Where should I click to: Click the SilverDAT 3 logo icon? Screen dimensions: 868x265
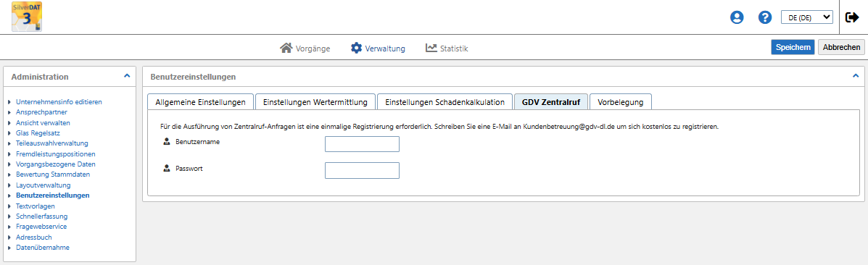(27, 17)
